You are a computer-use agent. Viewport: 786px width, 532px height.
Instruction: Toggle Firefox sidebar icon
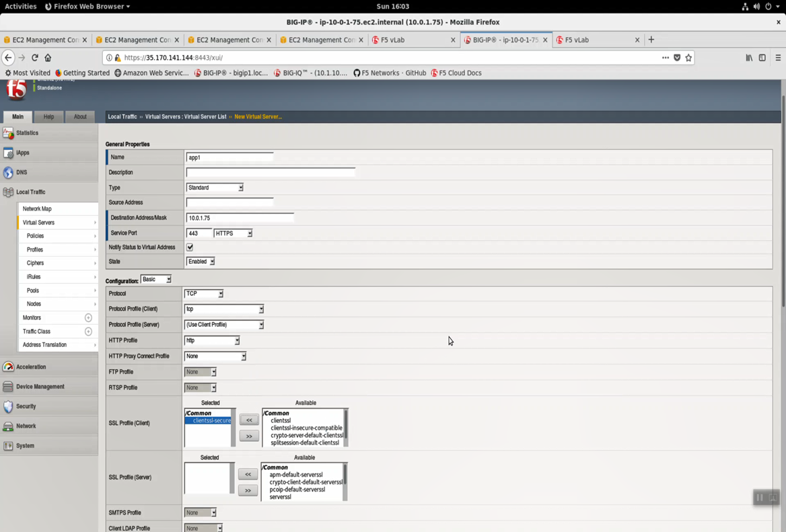(x=762, y=58)
